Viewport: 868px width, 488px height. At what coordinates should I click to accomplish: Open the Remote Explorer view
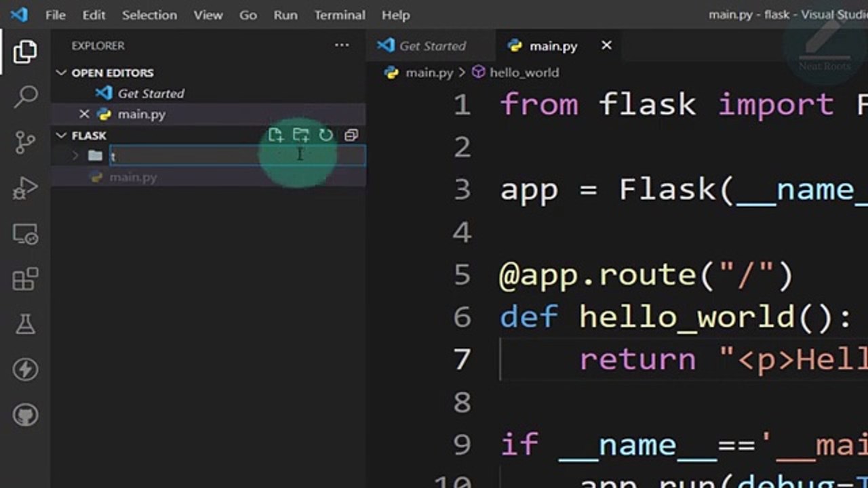tap(25, 235)
